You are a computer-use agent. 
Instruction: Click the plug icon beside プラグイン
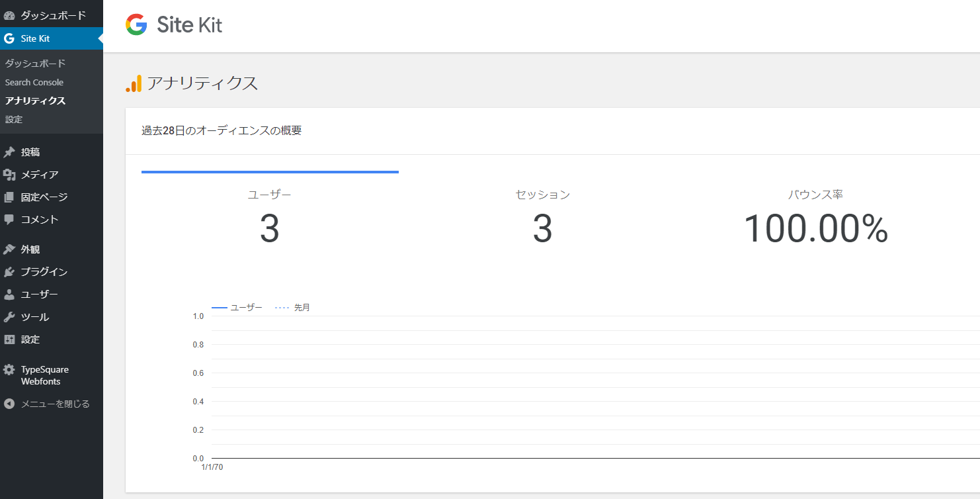click(9, 272)
